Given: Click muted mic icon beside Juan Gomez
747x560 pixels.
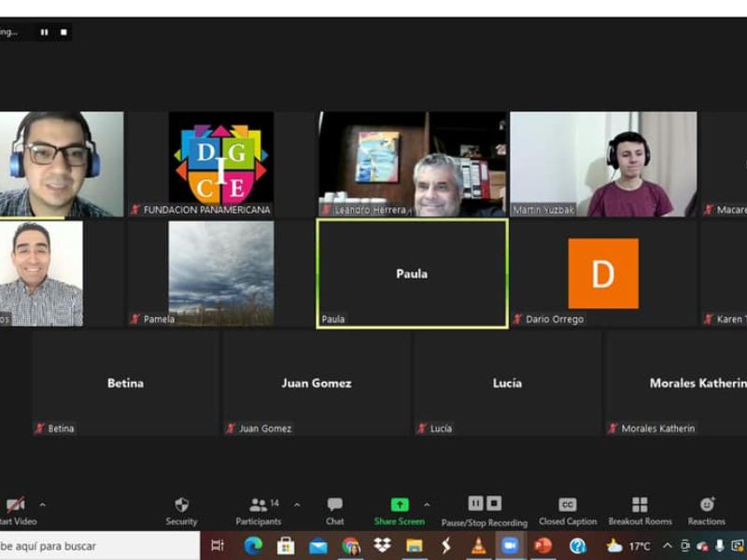Looking at the screenshot, I should [231, 428].
